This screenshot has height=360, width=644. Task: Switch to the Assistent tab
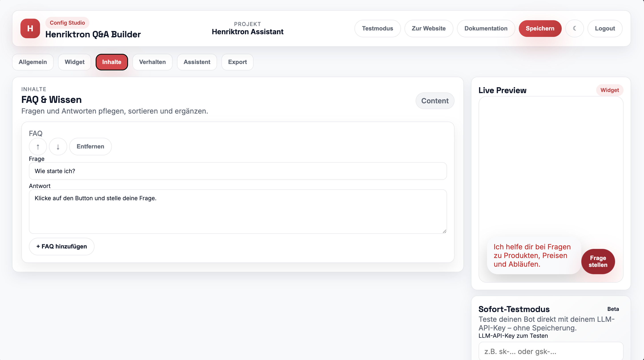(197, 62)
